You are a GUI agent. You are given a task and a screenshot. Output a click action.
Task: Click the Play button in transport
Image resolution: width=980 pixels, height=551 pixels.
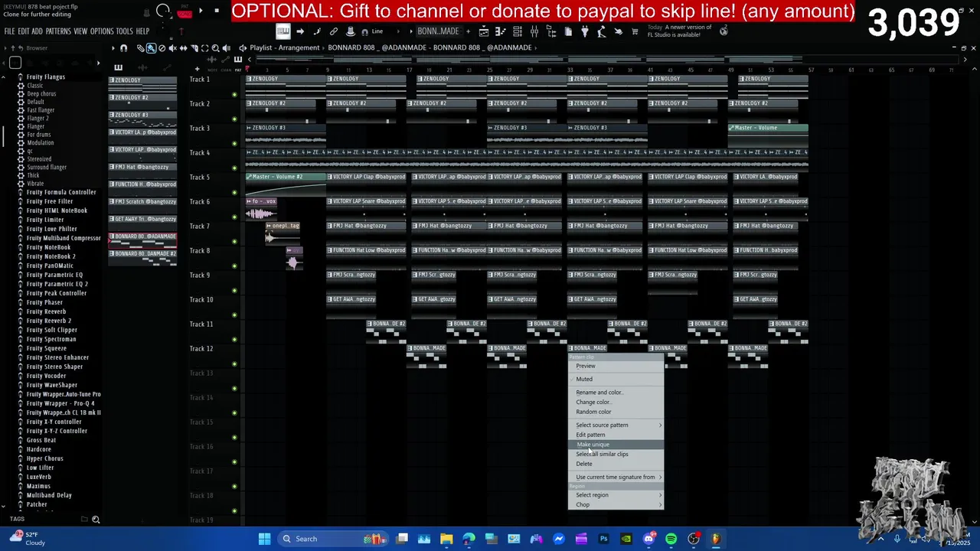(201, 11)
